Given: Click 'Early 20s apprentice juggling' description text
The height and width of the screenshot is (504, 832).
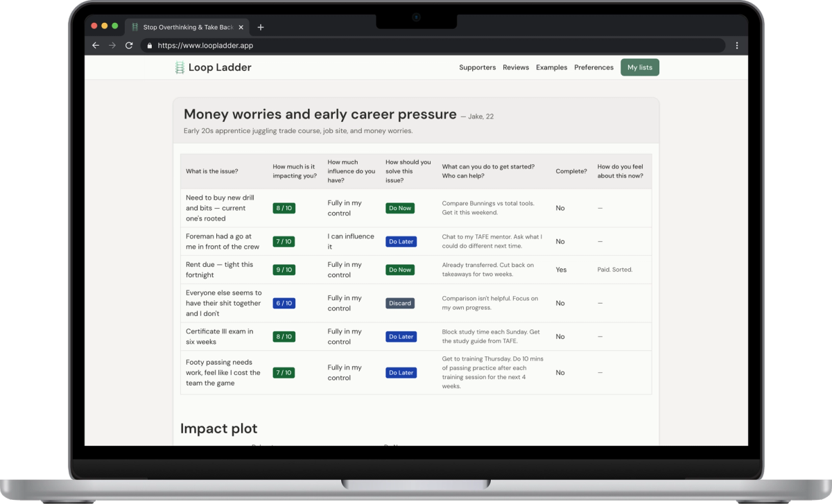Looking at the screenshot, I should (x=298, y=130).
